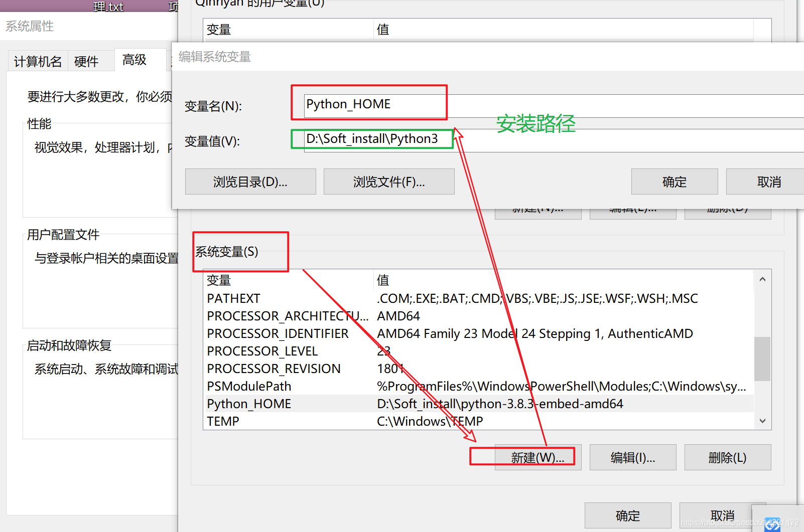Confirm the edit dialog with 确定
This screenshot has height=532, width=804.
(x=675, y=182)
